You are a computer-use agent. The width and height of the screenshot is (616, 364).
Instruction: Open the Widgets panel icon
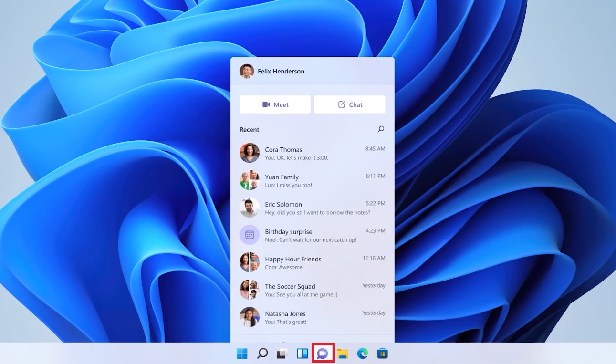point(303,354)
